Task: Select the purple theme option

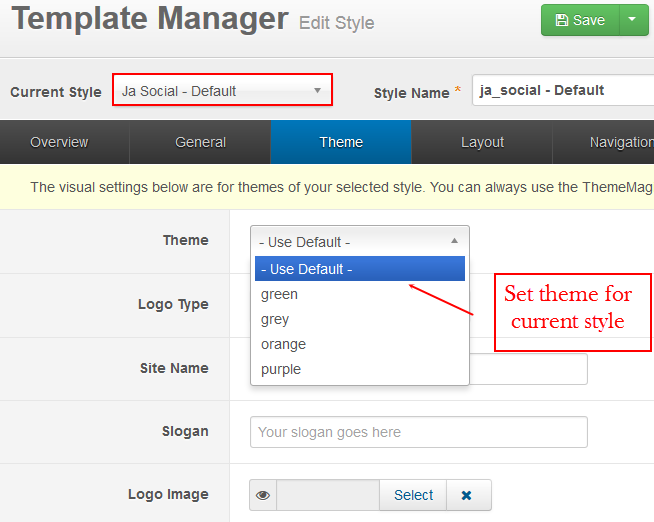Action: point(360,369)
